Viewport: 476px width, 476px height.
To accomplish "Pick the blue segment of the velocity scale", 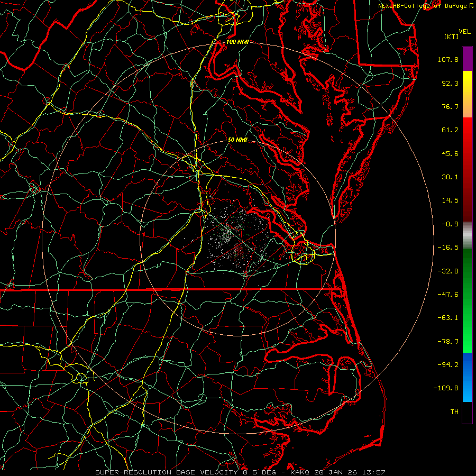I will point(467,377).
